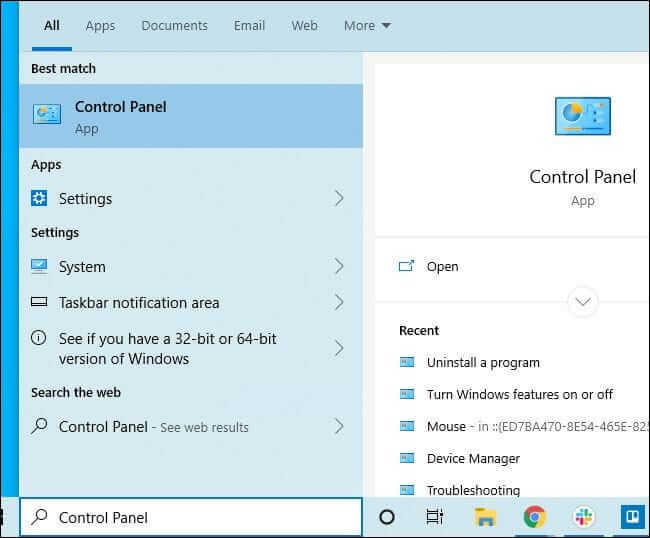
Task: Open Taskbar notification area setting
Action: 139,303
